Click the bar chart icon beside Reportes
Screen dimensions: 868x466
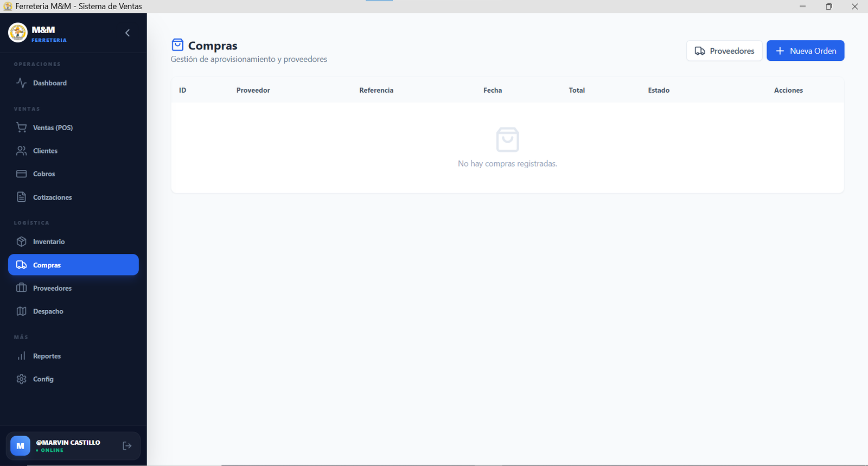coord(21,356)
